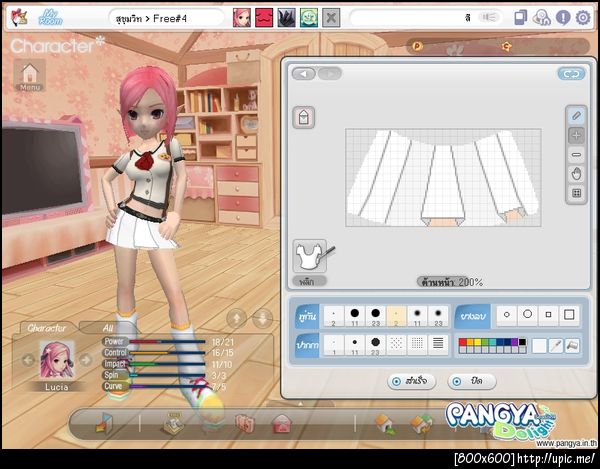The width and height of the screenshot is (600, 469).
Task: Select pen tip size 11 dot
Action: (x=355, y=345)
